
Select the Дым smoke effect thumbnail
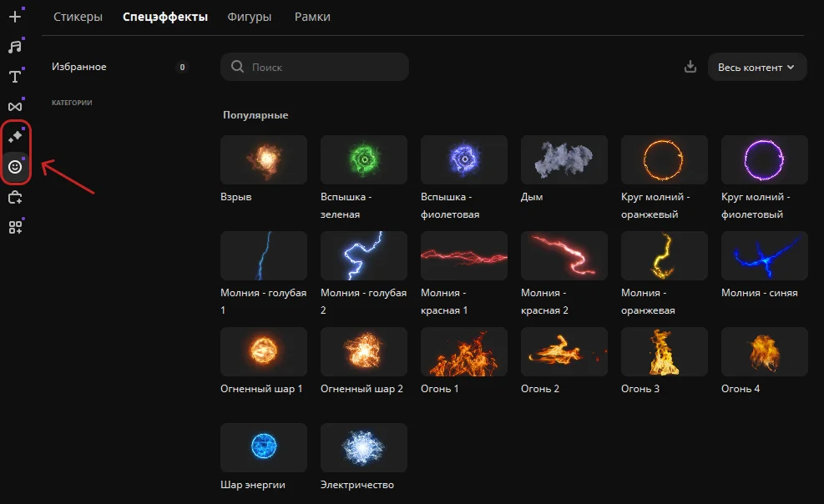click(x=564, y=159)
